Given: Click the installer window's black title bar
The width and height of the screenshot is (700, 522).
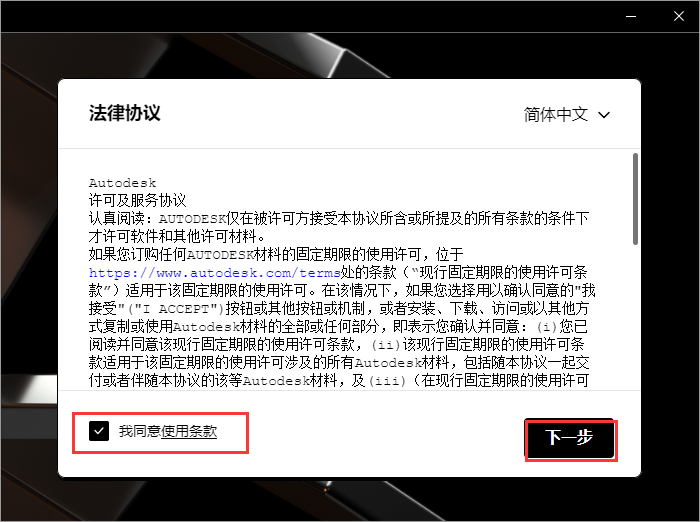Looking at the screenshot, I should (x=300, y=16).
